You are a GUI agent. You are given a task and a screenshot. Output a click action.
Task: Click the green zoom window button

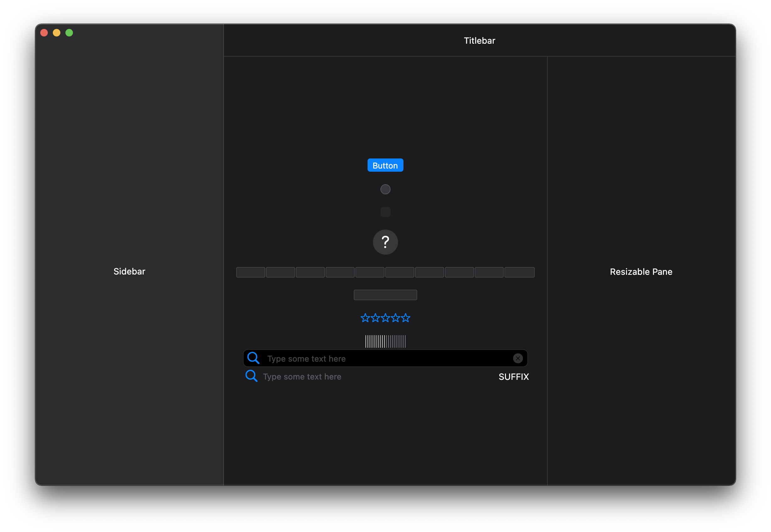tap(69, 33)
